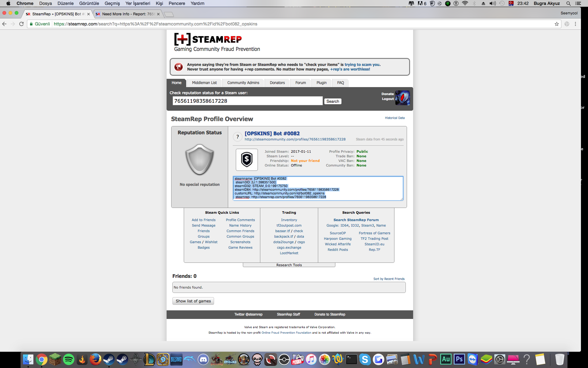Switch to Need More Info browser tab
Screen dimensions: 588x368
coord(128,14)
